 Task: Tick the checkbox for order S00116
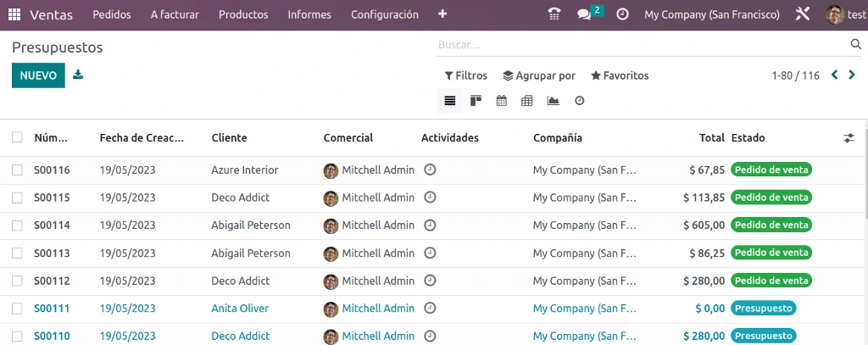(17, 170)
